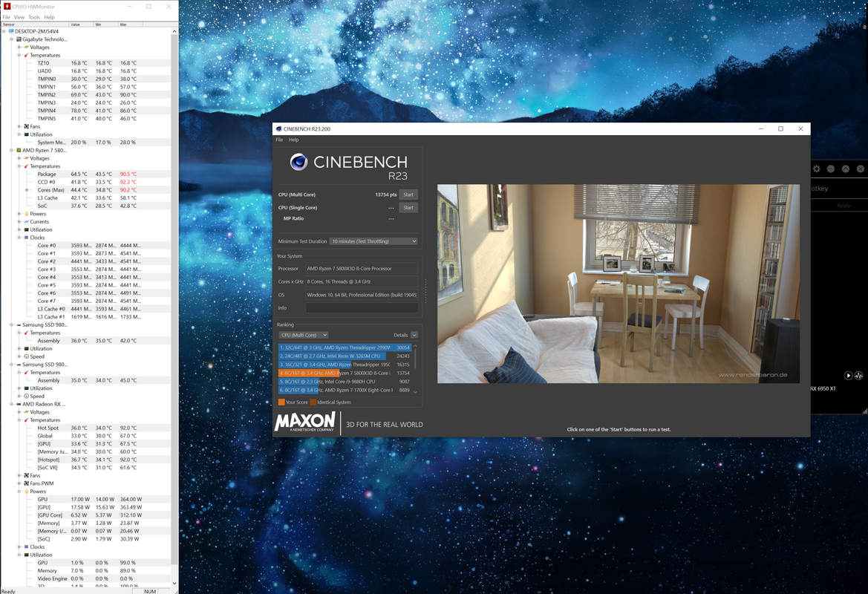
Task: Click the Cinebench sphere logo beside CINEBENCH R23
Action: (299, 162)
